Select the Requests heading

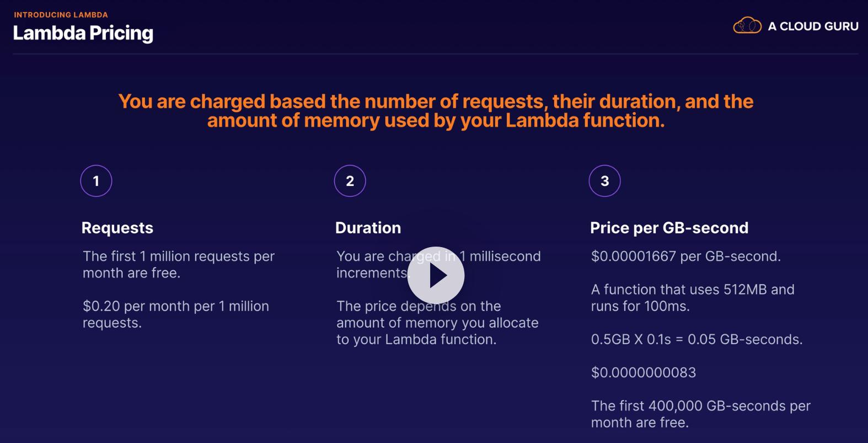pos(117,228)
